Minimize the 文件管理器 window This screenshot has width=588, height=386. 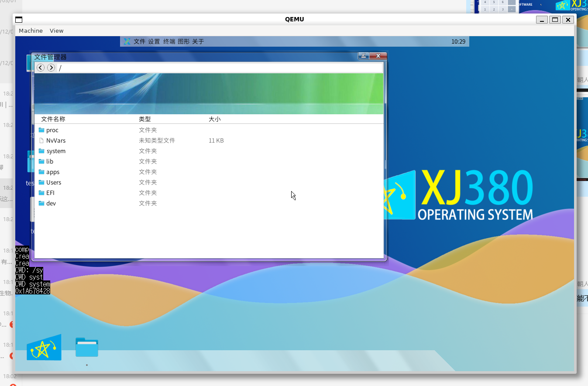click(363, 56)
